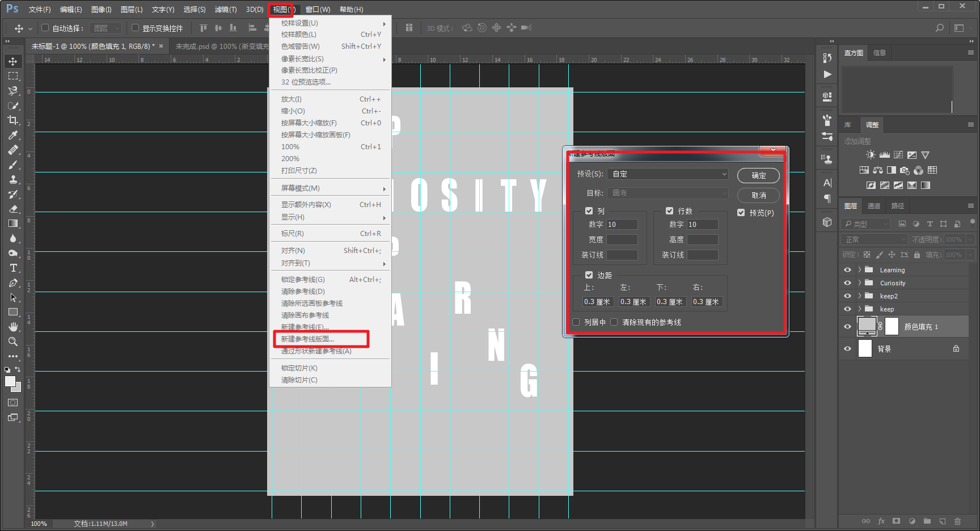This screenshot has width=980, height=531.
Task: Click the 取消 button
Action: point(758,196)
